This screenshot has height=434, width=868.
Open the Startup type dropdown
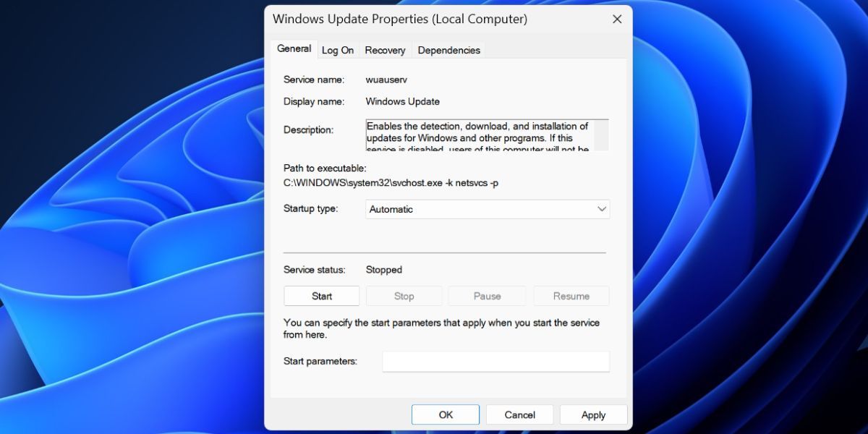pyautogui.click(x=487, y=209)
